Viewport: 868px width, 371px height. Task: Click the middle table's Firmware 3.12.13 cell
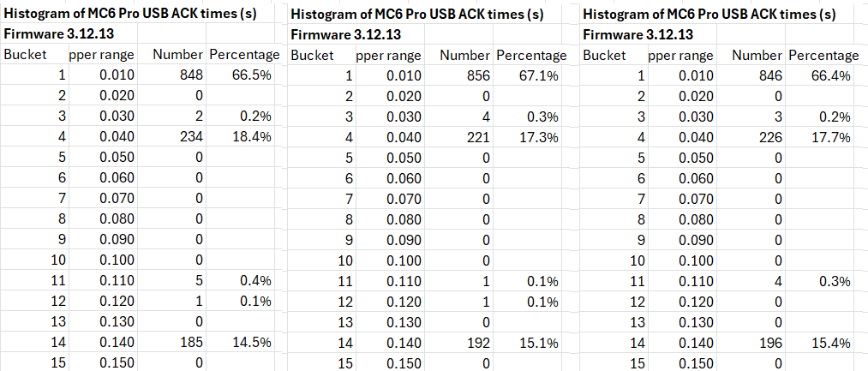[x=345, y=35]
